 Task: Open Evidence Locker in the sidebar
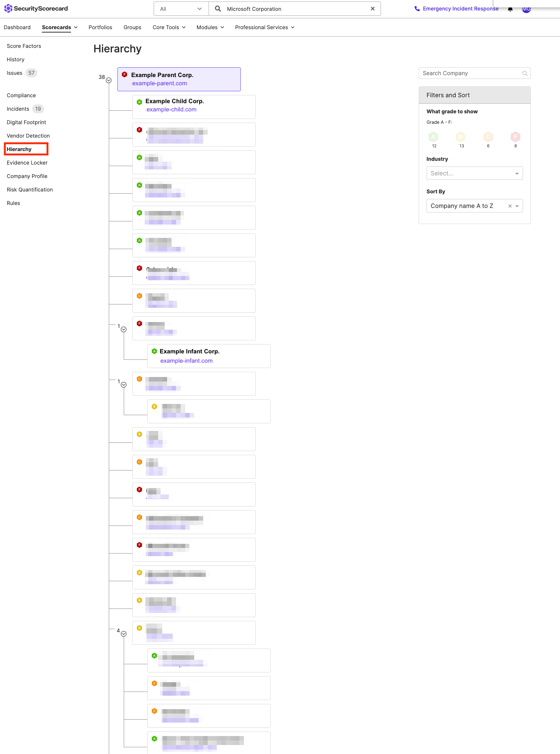pyautogui.click(x=27, y=163)
